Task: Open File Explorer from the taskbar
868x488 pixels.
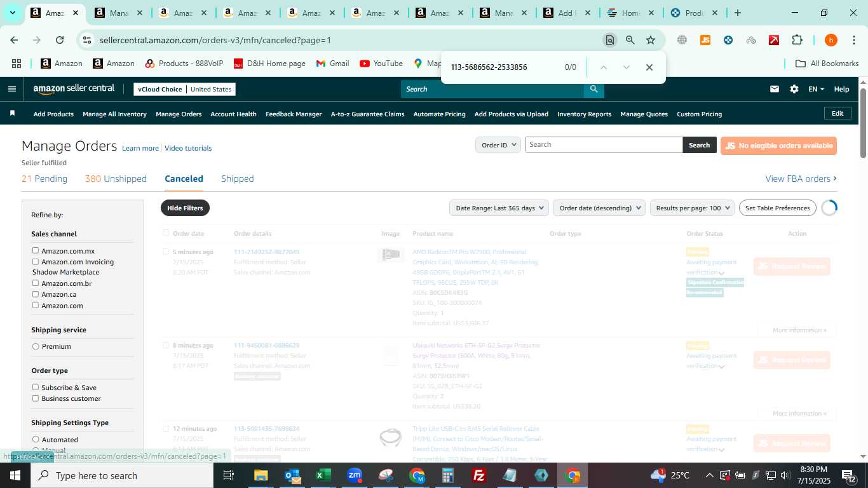Action: pyautogui.click(x=261, y=475)
